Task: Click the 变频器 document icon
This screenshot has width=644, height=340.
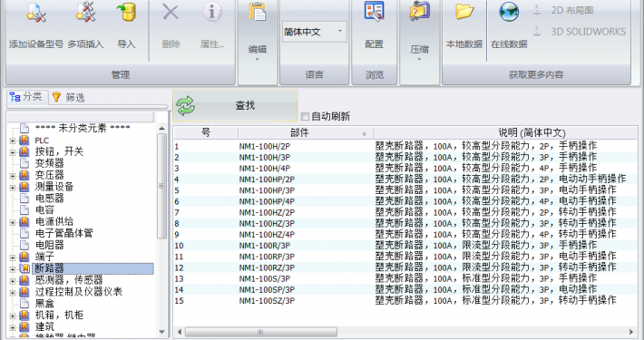Action: (24, 163)
